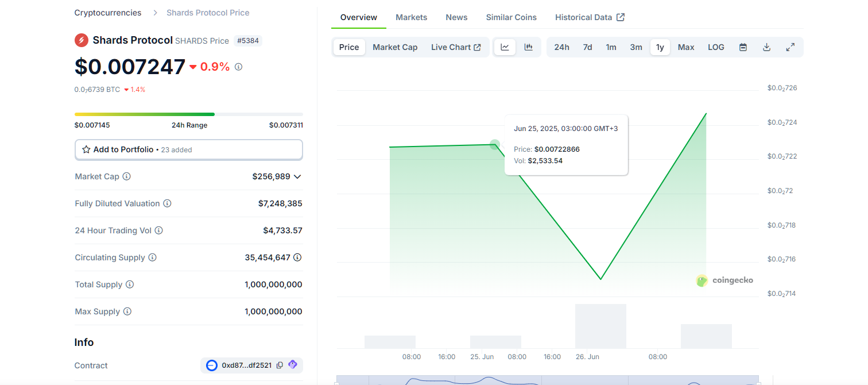
Task: Open the Market Cap info tooltip icon
Action: pyautogui.click(x=126, y=176)
